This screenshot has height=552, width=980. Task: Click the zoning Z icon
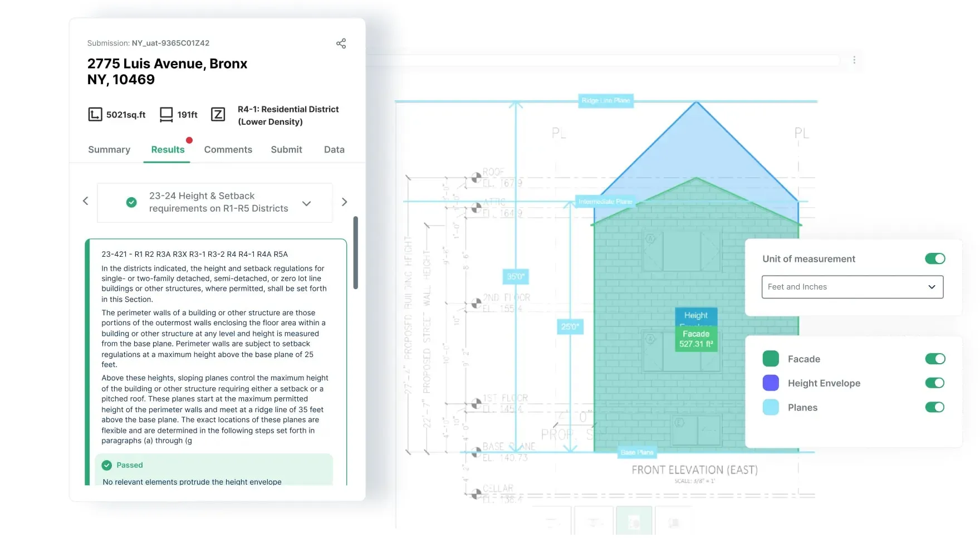[x=218, y=115]
